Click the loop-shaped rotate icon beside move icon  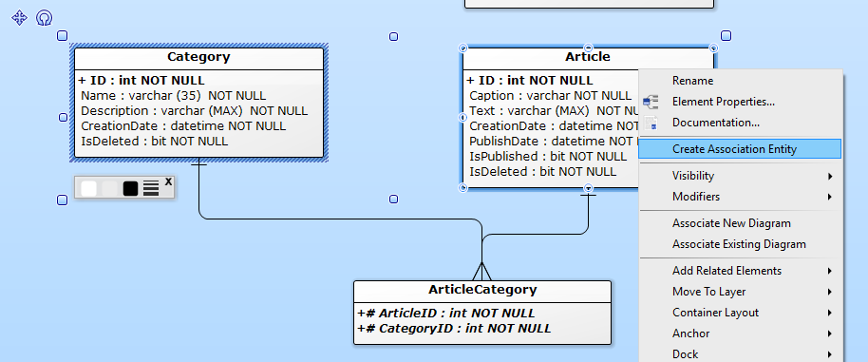click(x=45, y=18)
